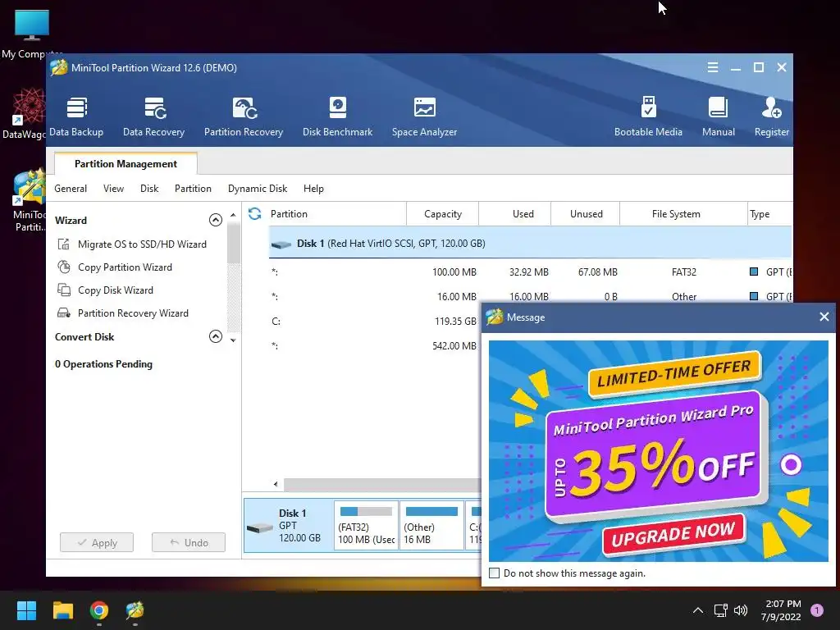Click FAT32 usage bar in disk map
Image resolution: width=840 pixels, height=630 pixels.
tap(366, 511)
